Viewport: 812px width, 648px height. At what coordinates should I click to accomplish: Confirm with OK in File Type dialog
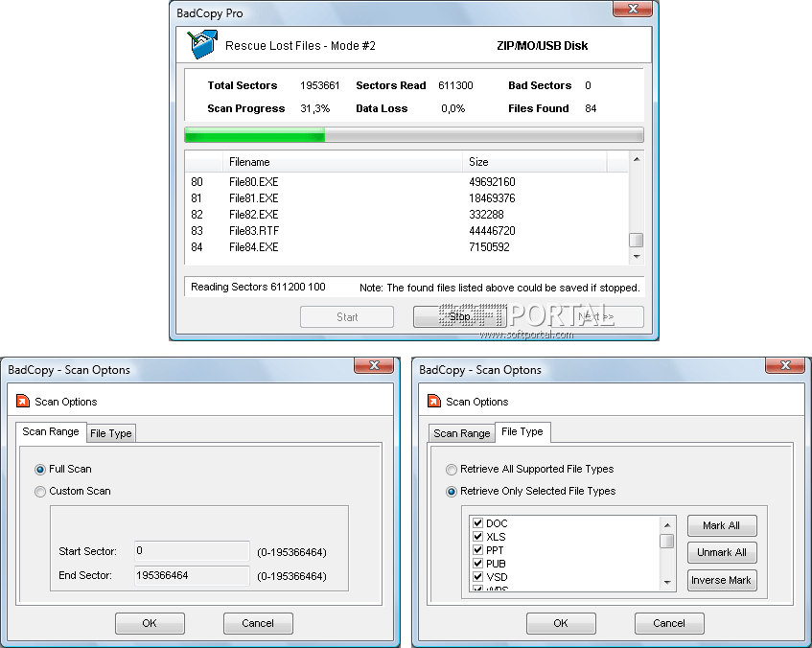pos(561,623)
